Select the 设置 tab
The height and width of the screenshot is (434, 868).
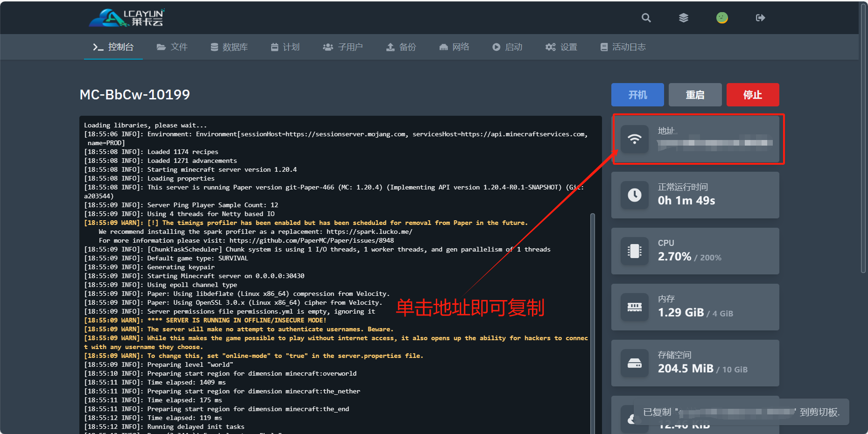point(561,47)
